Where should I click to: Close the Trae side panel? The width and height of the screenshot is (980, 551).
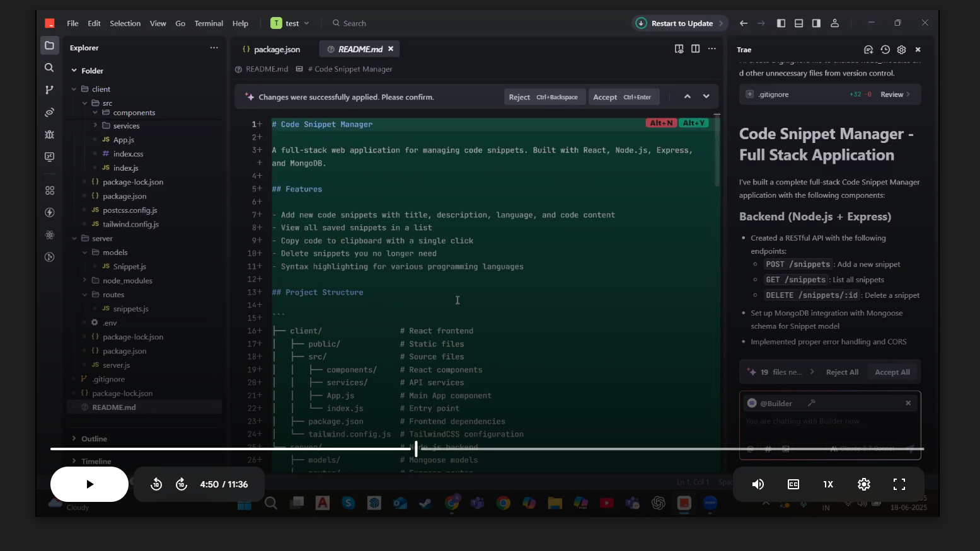918,50
